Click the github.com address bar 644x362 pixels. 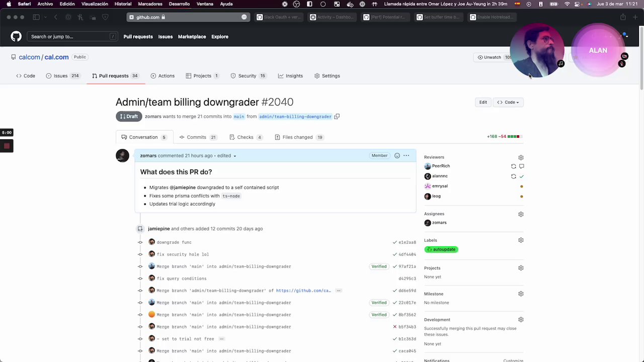point(188,17)
